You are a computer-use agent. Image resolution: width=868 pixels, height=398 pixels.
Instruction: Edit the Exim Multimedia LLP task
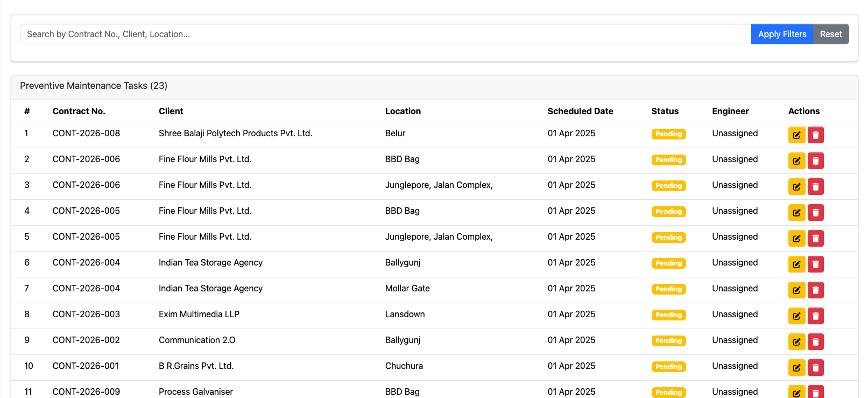pos(796,316)
